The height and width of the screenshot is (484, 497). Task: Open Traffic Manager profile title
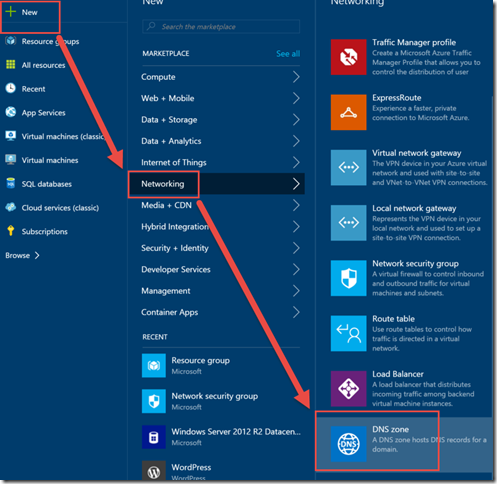(x=414, y=42)
